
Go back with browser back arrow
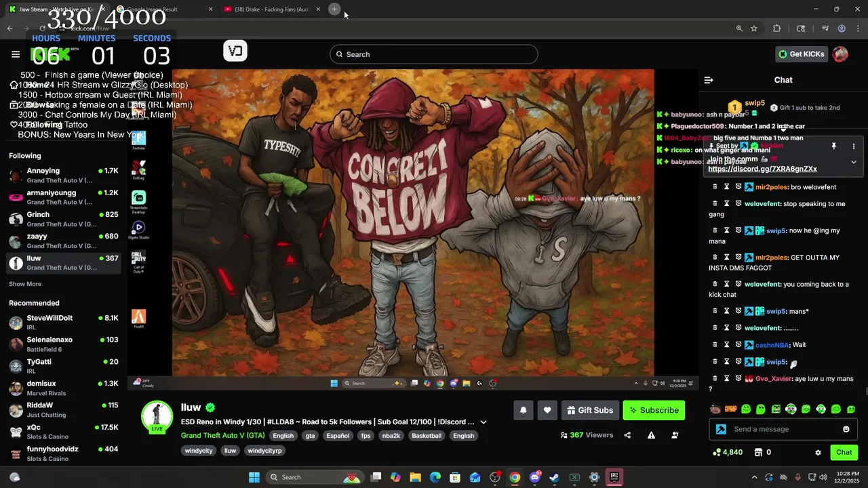(10, 28)
